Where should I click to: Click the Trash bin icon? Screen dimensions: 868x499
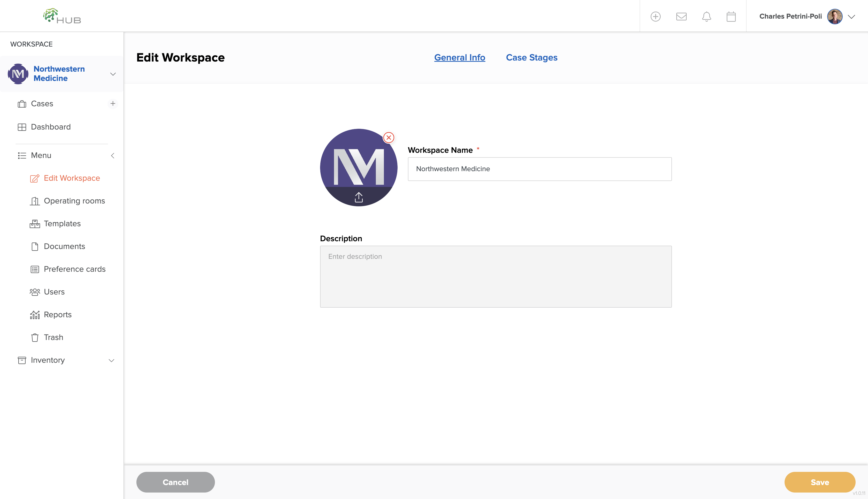pos(35,338)
